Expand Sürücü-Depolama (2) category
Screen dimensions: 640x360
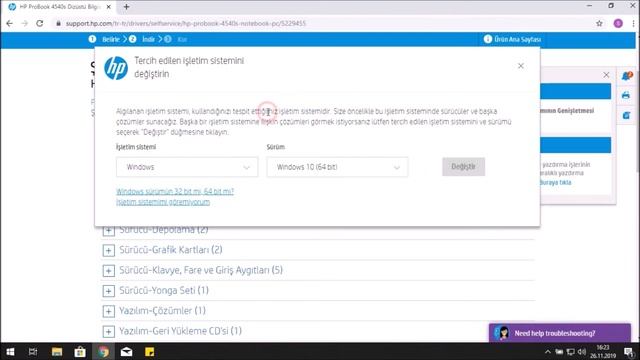tap(109, 231)
